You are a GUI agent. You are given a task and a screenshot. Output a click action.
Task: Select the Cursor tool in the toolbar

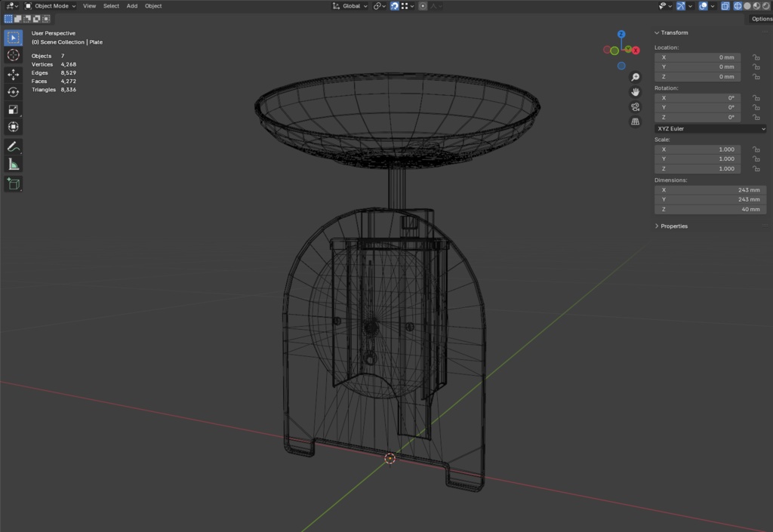[14, 55]
